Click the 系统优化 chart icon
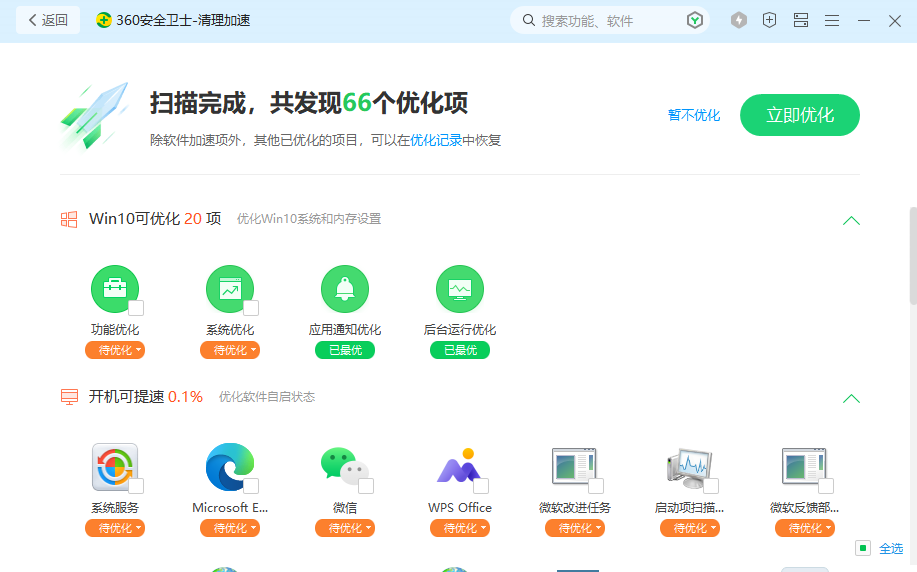Viewport: 917px width, 572px height. (230, 289)
